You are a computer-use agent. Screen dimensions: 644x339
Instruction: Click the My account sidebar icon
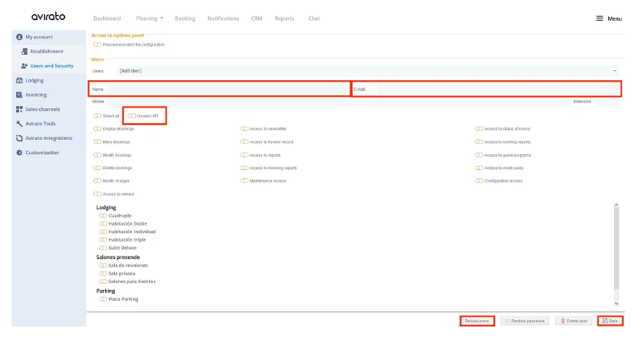click(19, 37)
